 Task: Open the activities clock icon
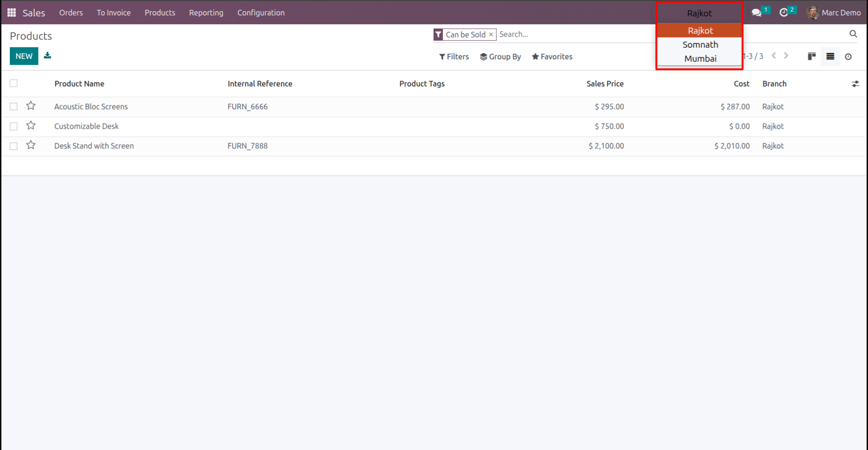(784, 13)
